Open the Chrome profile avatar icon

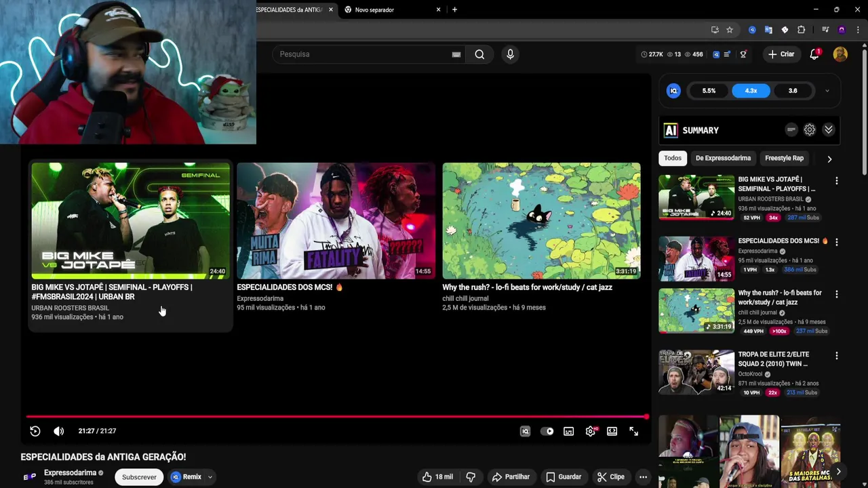(x=842, y=30)
